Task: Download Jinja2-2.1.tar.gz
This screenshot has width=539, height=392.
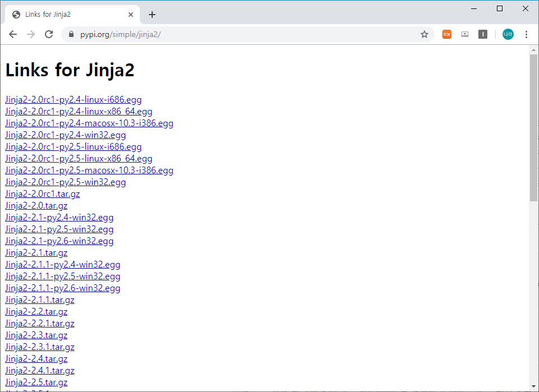Action: (36, 252)
